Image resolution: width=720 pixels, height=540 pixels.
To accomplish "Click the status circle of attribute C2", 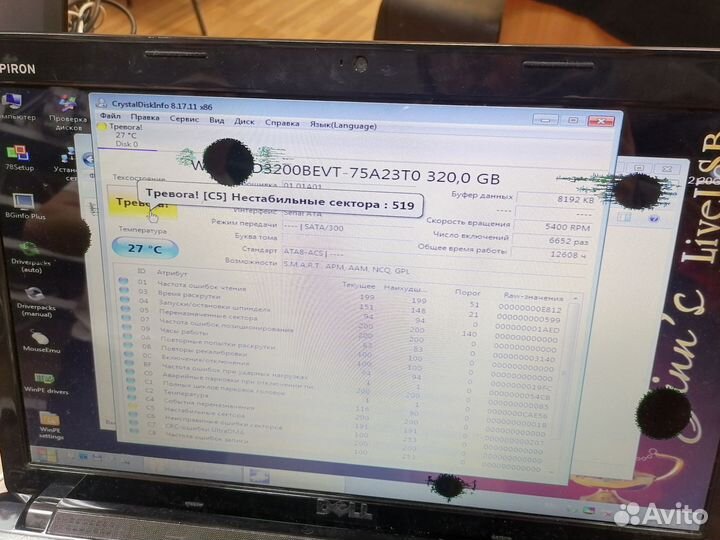I will [131, 388].
